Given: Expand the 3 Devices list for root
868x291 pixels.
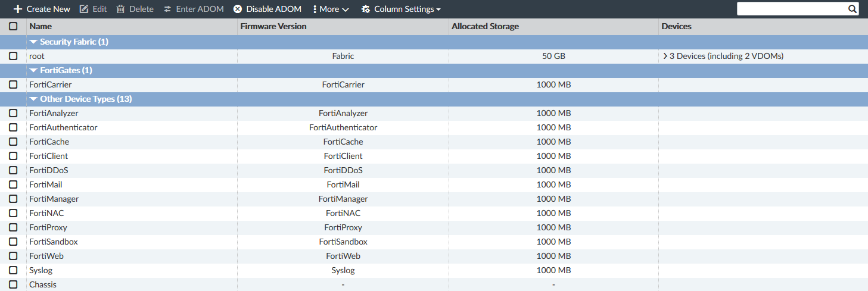Looking at the screenshot, I should [x=665, y=56].
